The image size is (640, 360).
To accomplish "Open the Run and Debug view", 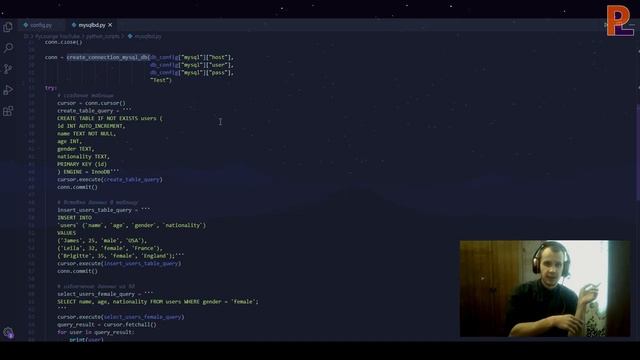I will pyautogui.click(x=8, y=90).
